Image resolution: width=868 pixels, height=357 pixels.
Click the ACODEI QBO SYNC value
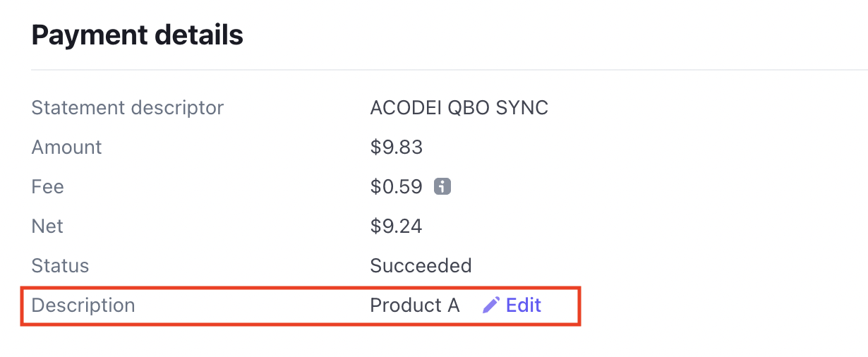coord(459,108)
